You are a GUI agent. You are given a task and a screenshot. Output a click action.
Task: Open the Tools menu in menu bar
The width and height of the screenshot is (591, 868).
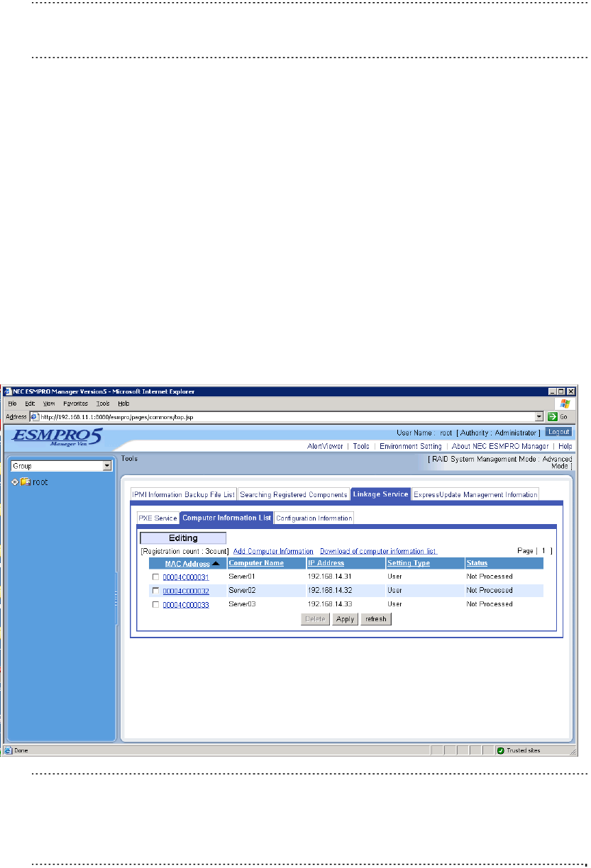click(x=103, y=403)
